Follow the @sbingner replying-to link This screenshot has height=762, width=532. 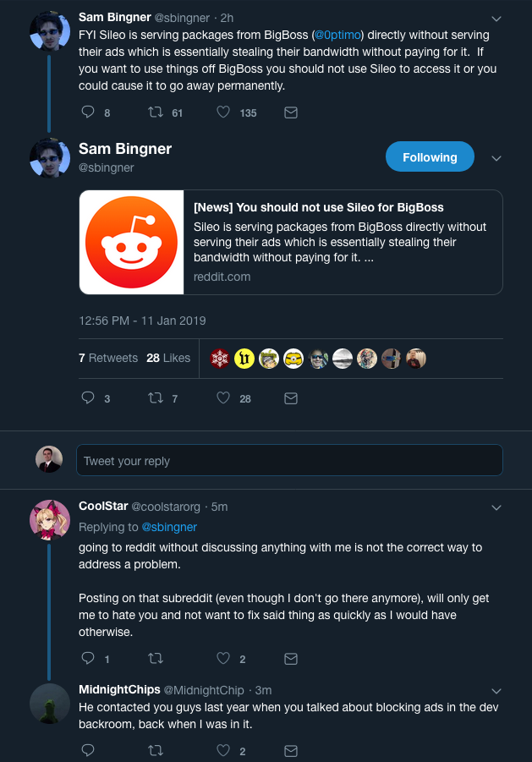169,527
